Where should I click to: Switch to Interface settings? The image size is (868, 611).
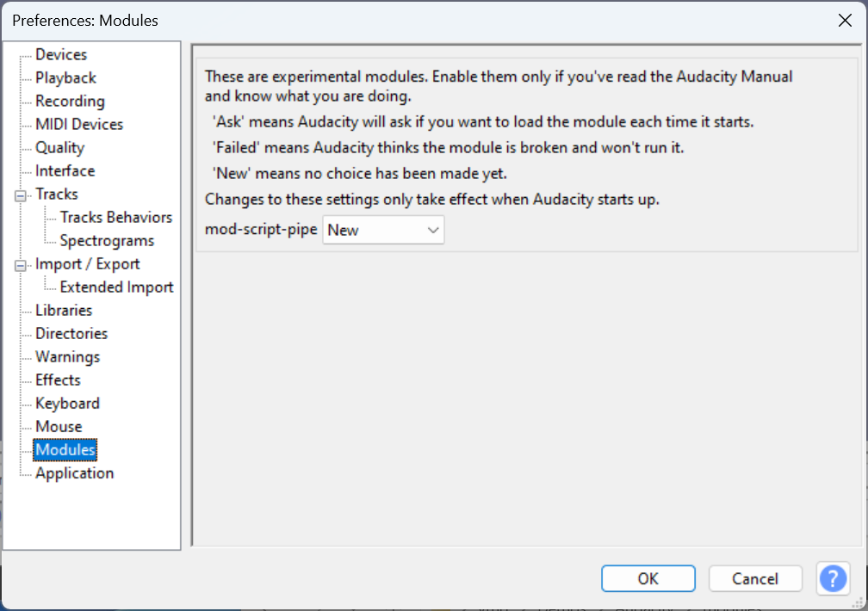pyautogui.click(x=65, y=170)
